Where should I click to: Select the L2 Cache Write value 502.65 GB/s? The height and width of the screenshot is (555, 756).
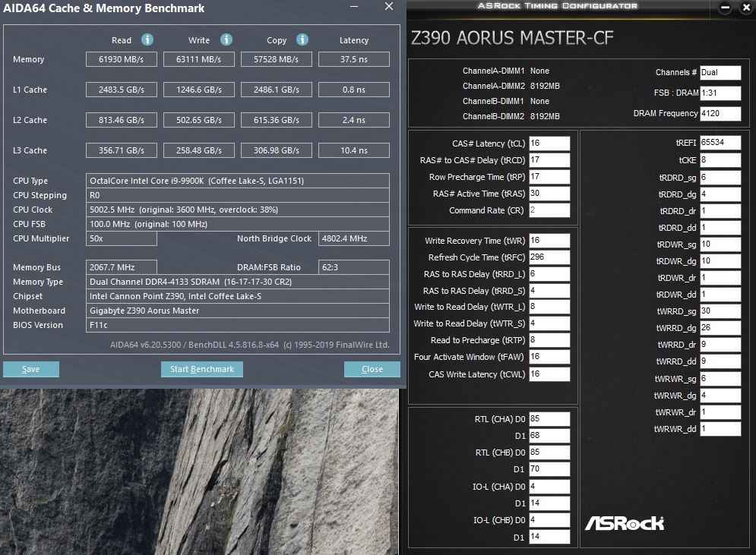pyautogui.click(x=198, y=120)
